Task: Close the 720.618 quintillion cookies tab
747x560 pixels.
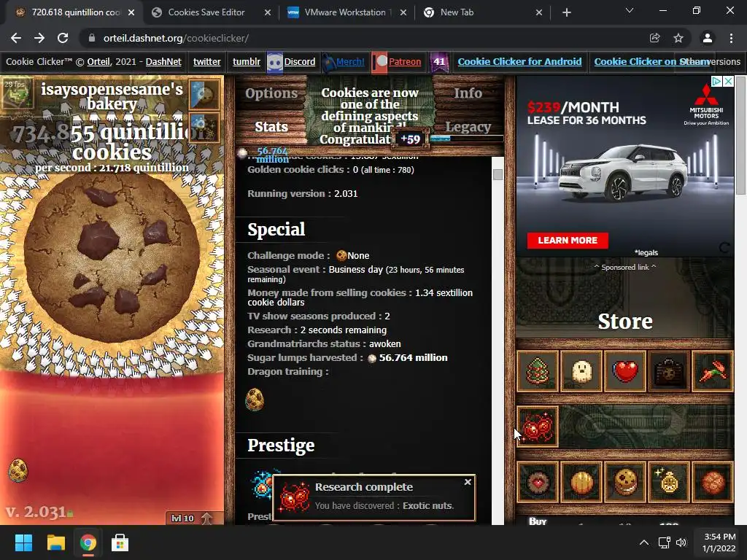Action: 131,12
